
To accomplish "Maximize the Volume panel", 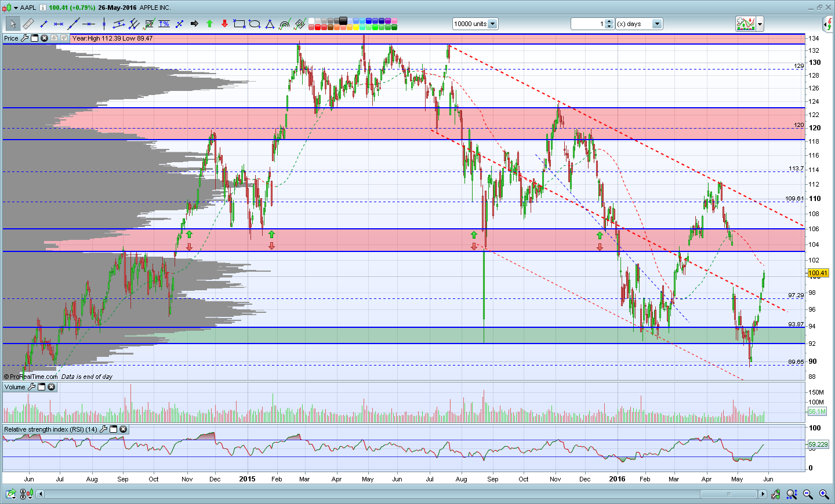I will click(41, 387).
